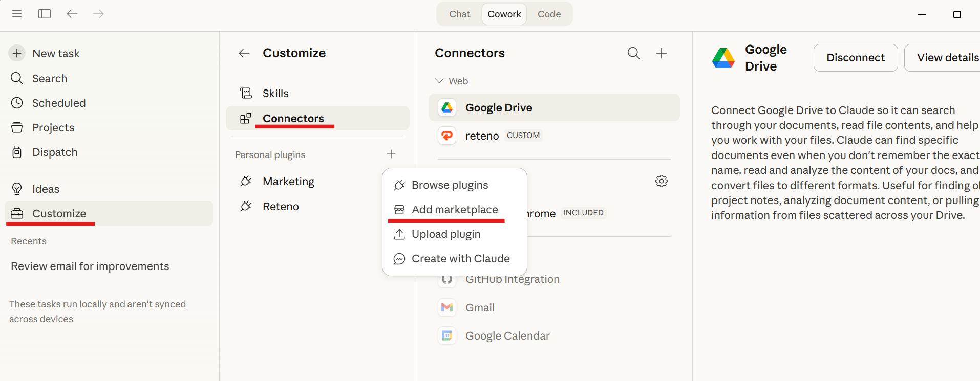The image size is (980, 381).
Task: Click the CUSTOM badge next to reteno
Action: (x=523, y=136)
